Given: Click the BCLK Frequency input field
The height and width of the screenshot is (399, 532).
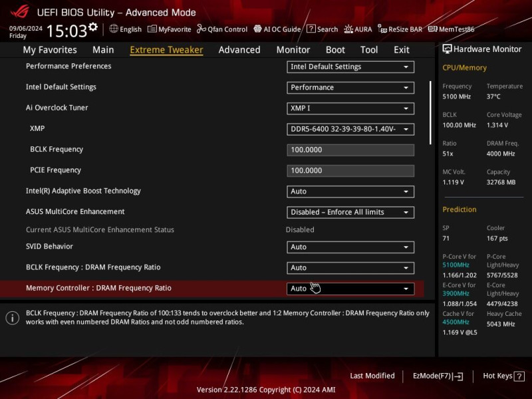Looking at the screenshot, I should (x=350, y=150).
